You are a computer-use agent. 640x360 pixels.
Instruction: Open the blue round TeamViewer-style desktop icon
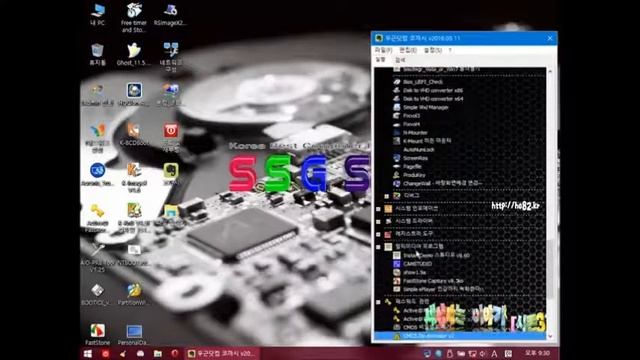click(97, 174)
